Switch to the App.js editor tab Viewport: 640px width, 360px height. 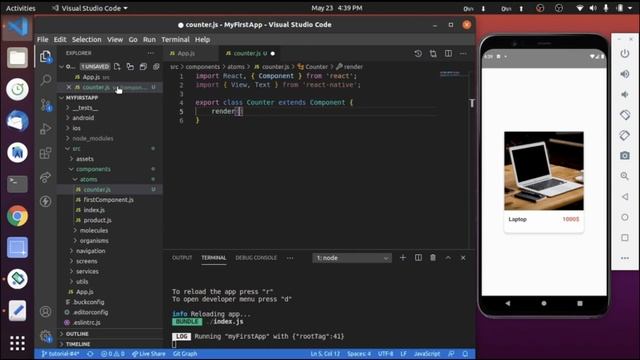point(186,53)
